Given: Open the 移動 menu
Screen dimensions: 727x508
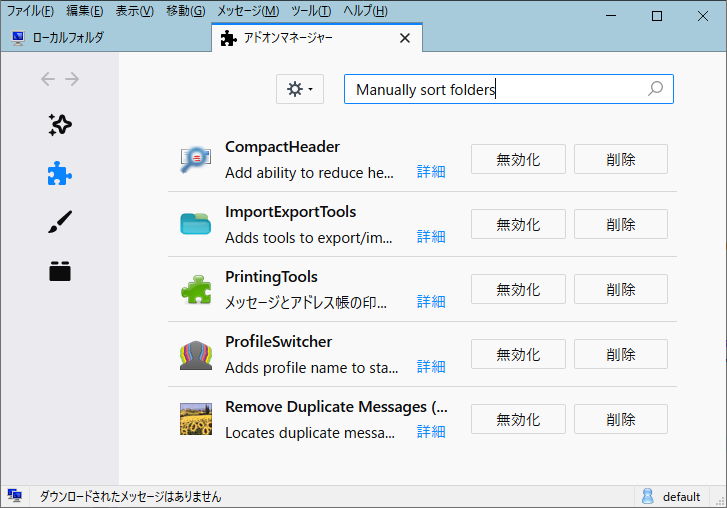Looking at the screenshot, I should [185, 11].
